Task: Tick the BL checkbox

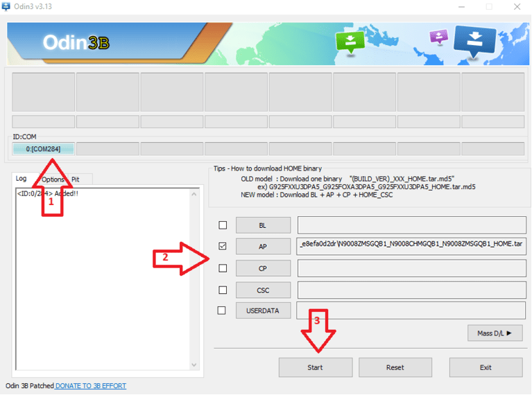Action: pyautogui.click(x=223, y=225)
